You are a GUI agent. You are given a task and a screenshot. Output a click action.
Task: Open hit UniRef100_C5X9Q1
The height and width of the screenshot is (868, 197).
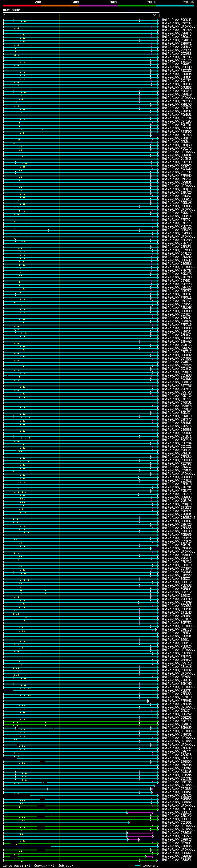[176, 822]
